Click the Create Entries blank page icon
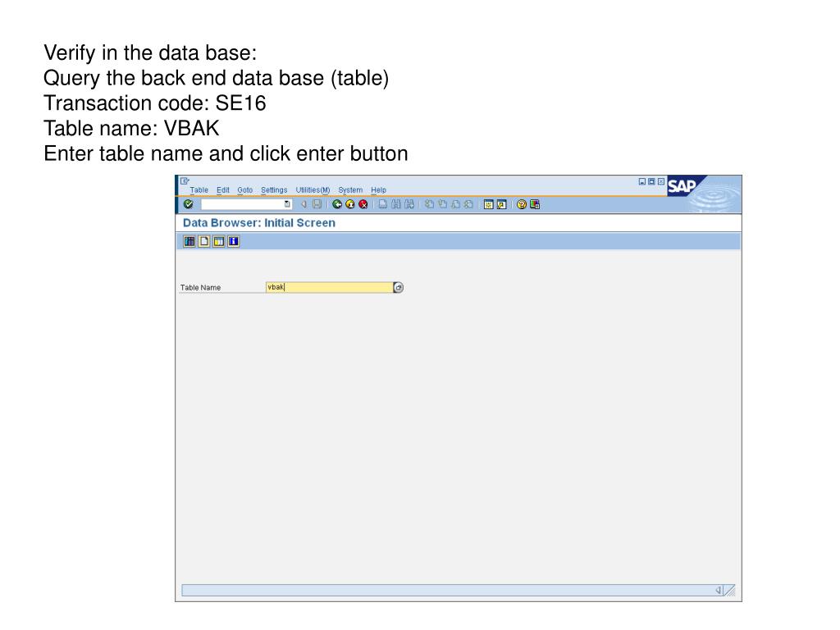 [x=204, y=241]
